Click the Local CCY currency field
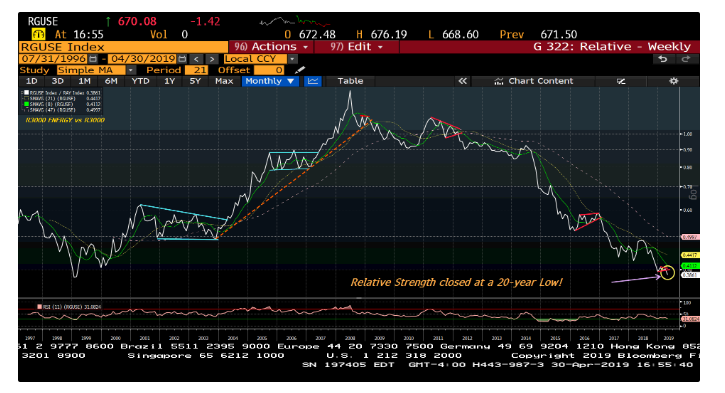 pyautogui.click(x=256, y=59)
